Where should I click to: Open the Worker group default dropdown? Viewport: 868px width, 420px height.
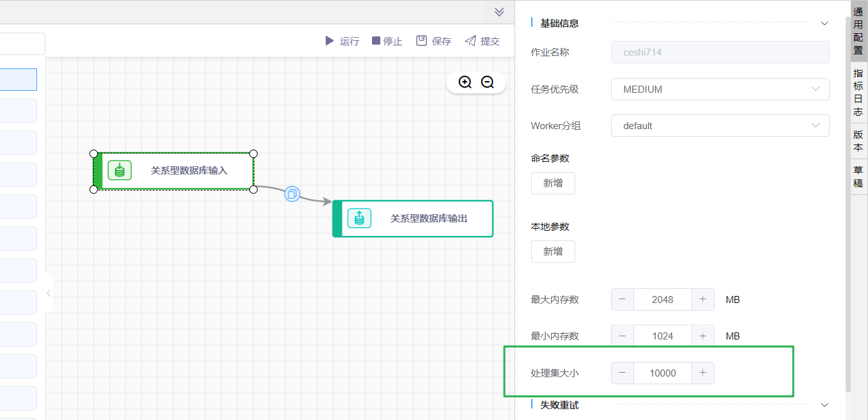click(x=720, y=126)
